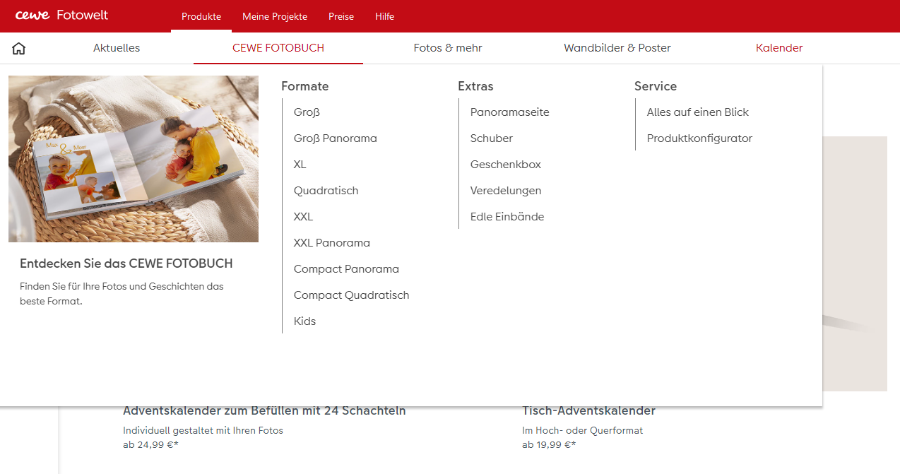Choose the Groß Panorama format
Image resolution: width=900 pixels, height=474 pixels.
pos(335,138)
